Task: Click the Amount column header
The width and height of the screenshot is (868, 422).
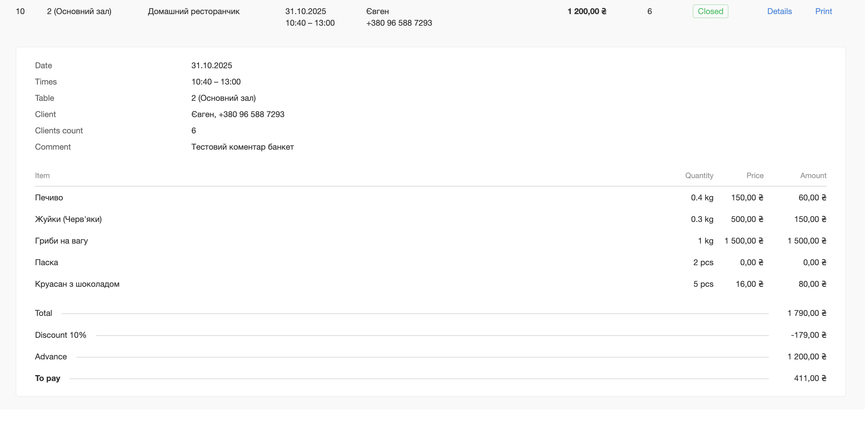Action: [x=813, y=176]
